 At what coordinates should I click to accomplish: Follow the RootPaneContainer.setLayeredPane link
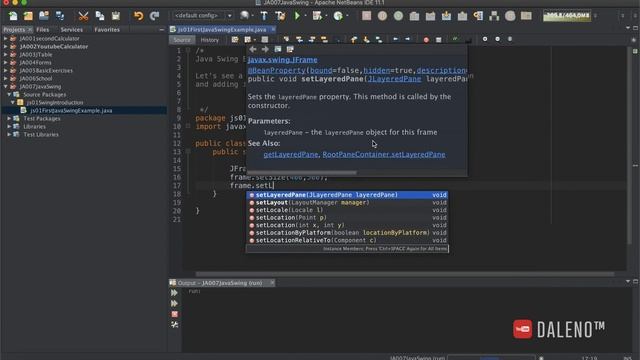[x=384, y=154]
